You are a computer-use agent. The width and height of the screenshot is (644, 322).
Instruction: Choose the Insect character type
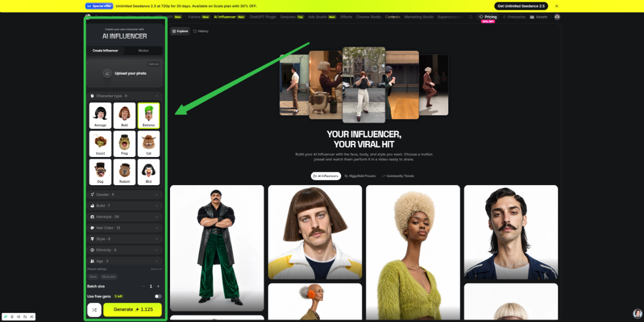(x=100, y=143)
